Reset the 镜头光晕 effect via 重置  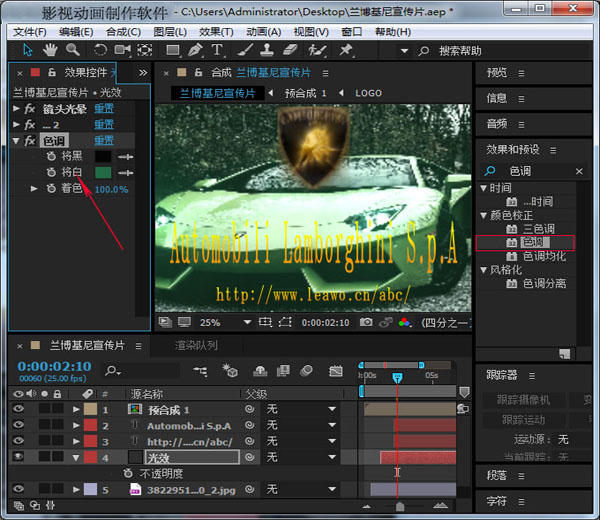click(x=104, y=109)
